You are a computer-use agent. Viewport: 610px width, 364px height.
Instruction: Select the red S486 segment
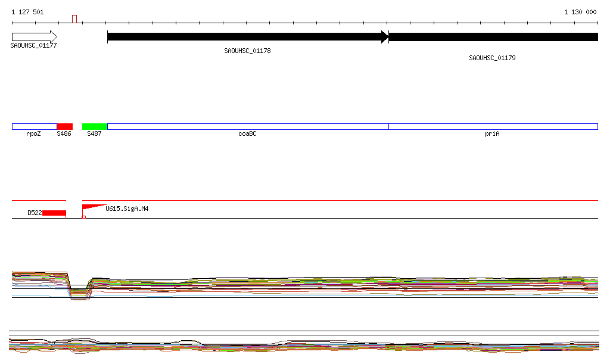coord(64,126)
